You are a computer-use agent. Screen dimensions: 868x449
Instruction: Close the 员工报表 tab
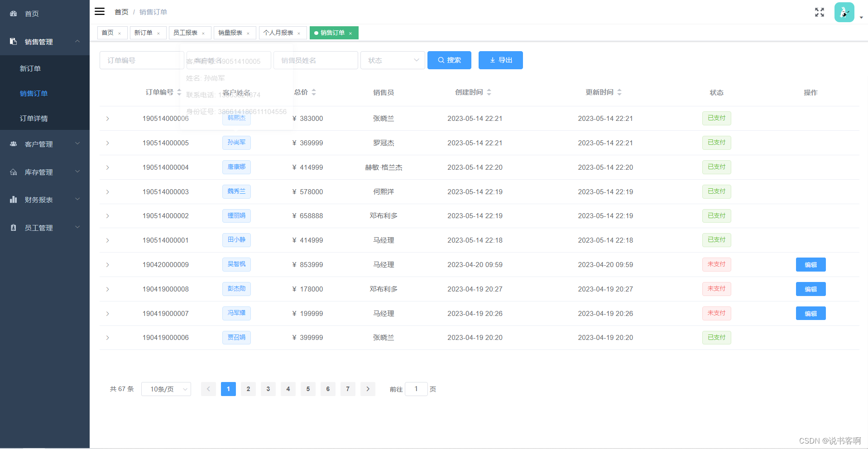[x=203, y=33]
